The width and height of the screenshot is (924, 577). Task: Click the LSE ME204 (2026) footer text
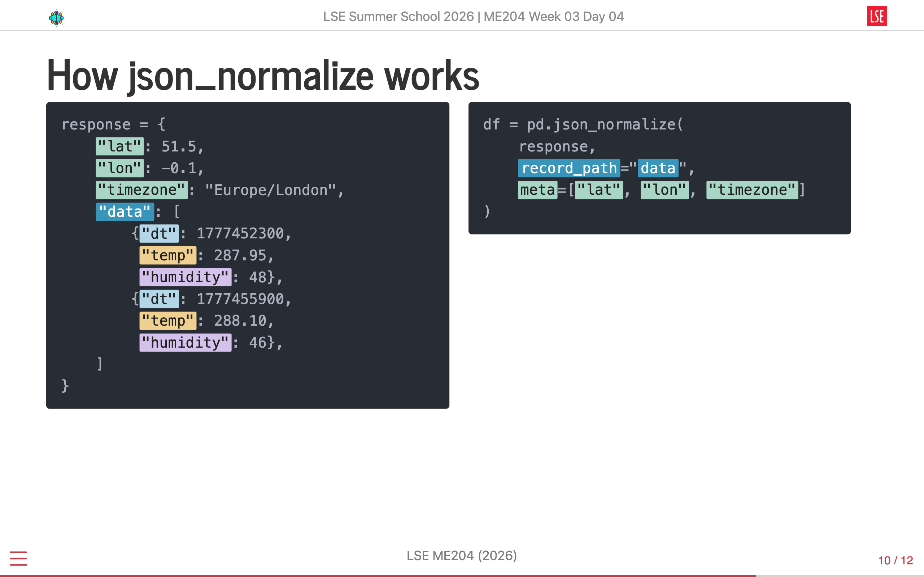(462, 556)
